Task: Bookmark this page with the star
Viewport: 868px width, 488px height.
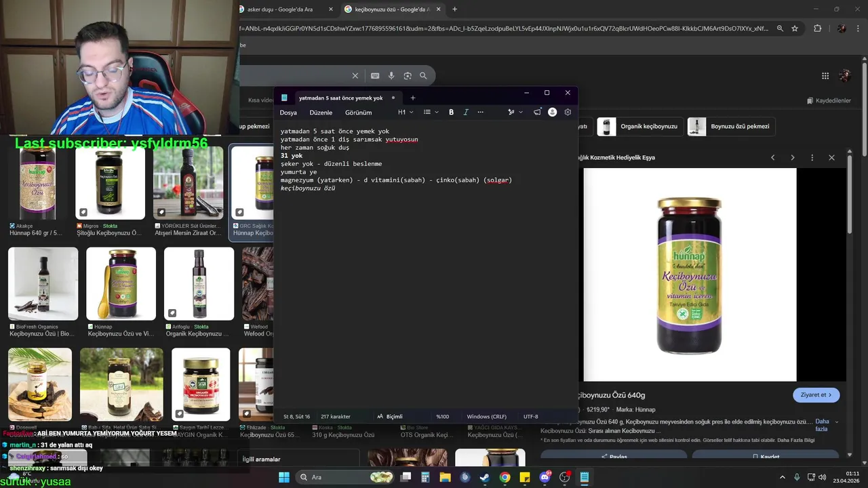Action: coord(795,28)
